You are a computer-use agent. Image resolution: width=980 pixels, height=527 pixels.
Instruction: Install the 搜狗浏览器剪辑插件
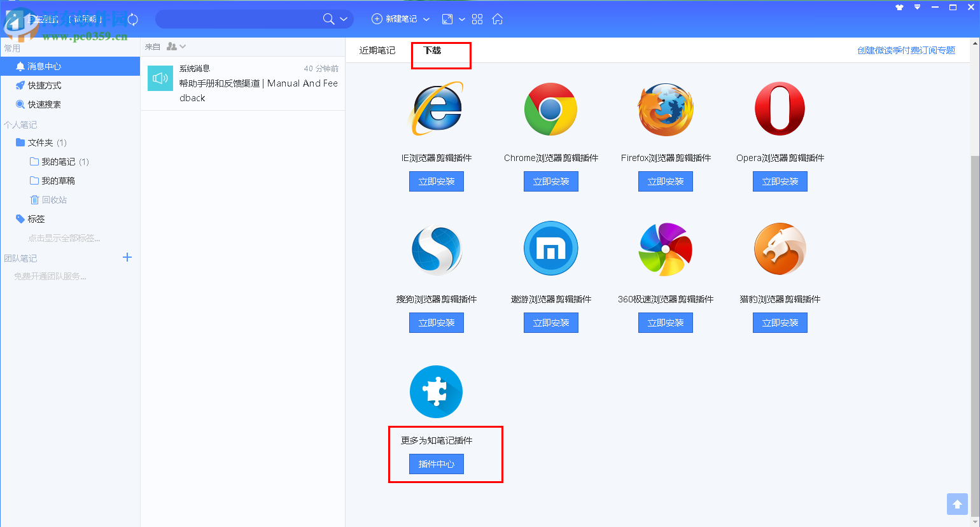coord(437,323)
